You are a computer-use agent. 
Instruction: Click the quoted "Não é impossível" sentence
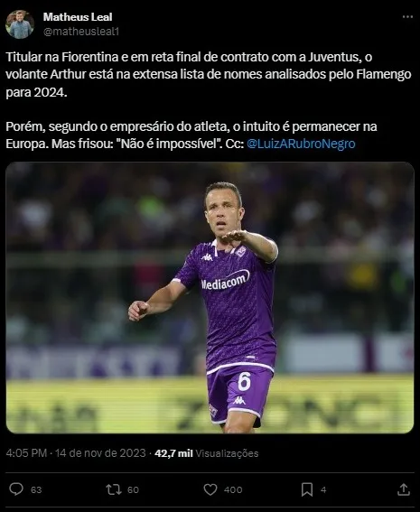(169, 144)
